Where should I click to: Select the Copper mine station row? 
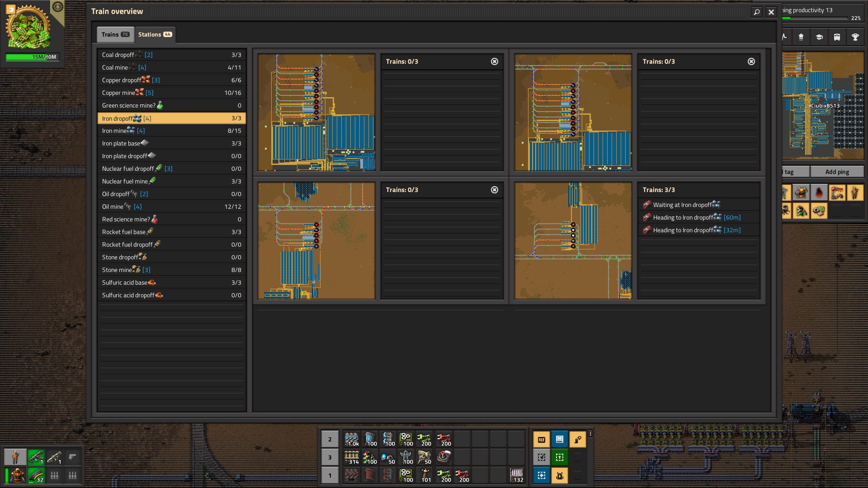point(172,93)
